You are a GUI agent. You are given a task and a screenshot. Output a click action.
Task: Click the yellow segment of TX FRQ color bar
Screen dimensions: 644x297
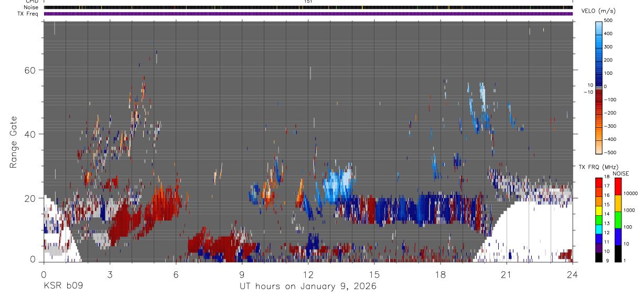pyautogui.click(x=599, y=210)
